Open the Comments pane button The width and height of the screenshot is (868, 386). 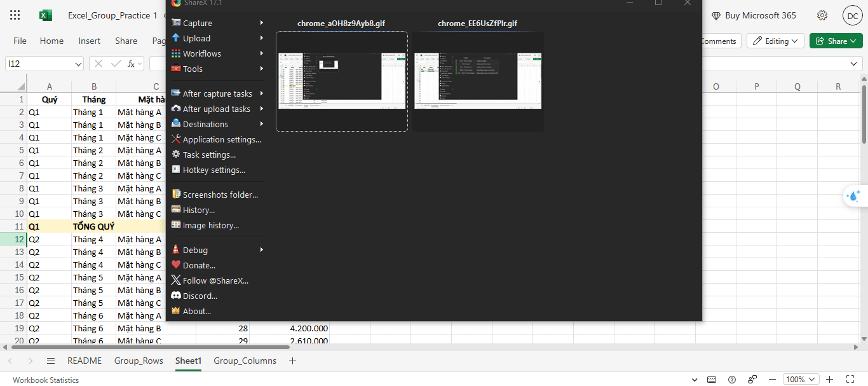tap(719, 41)
